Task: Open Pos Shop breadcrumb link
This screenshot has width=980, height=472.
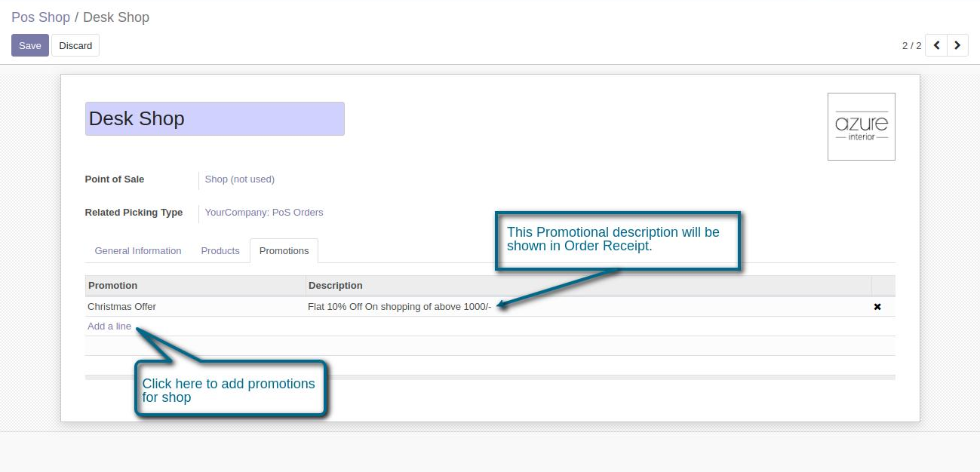Action: 41,17
